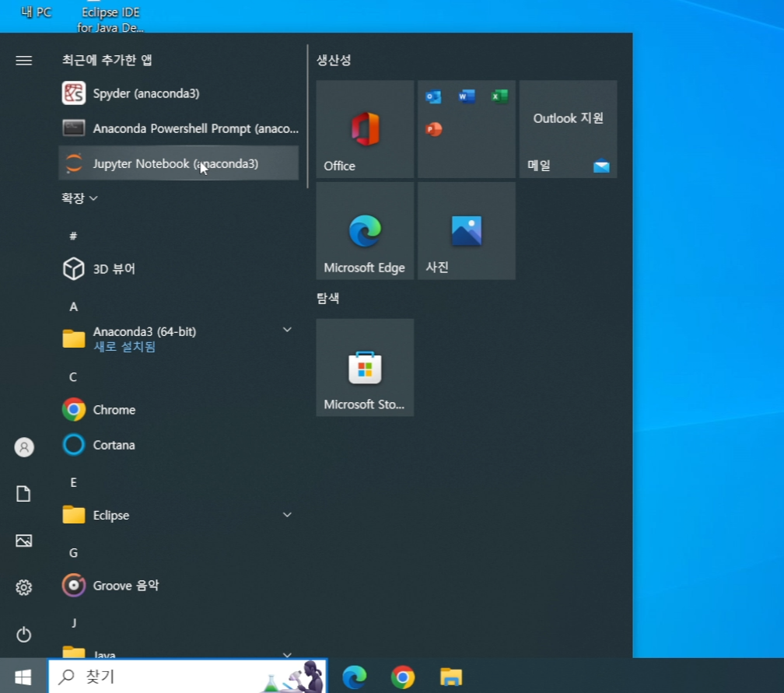Image resolution: width=784 pixels, height=693 pixels.
Task: Open the 사진 photos tile
Action: pos(467,230)
